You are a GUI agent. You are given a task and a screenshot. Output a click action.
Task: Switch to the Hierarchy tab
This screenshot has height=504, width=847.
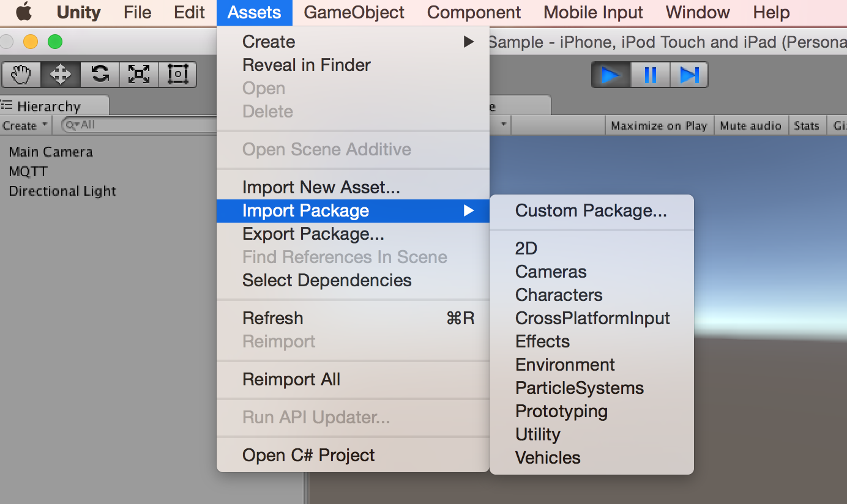[x=54, y=106]
